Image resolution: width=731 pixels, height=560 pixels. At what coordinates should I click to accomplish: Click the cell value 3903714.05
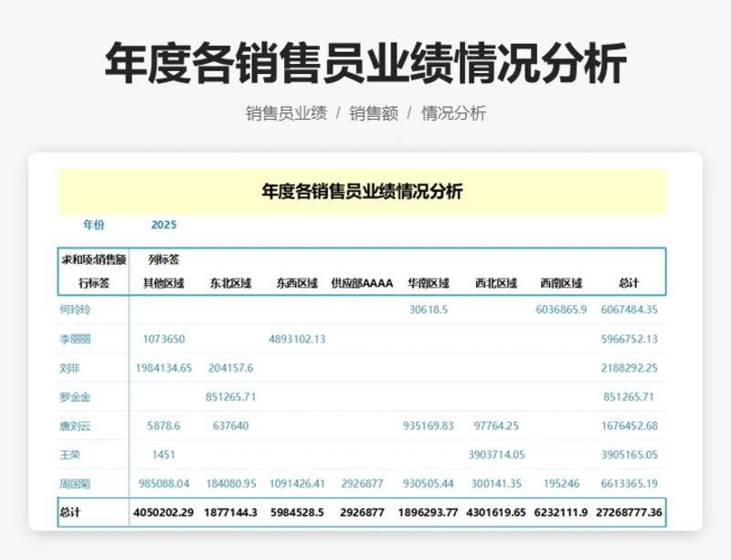[496, 455]
